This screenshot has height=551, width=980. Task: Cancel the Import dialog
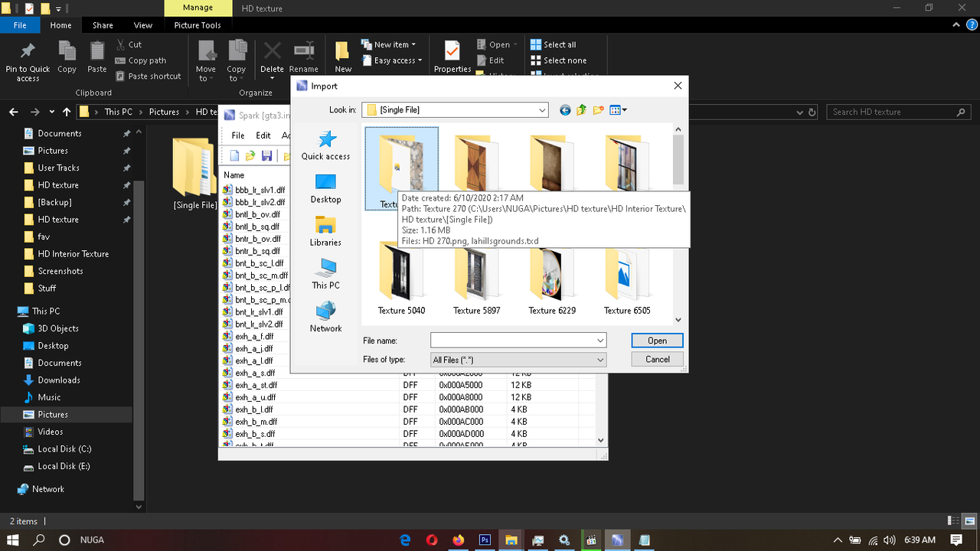657,359
